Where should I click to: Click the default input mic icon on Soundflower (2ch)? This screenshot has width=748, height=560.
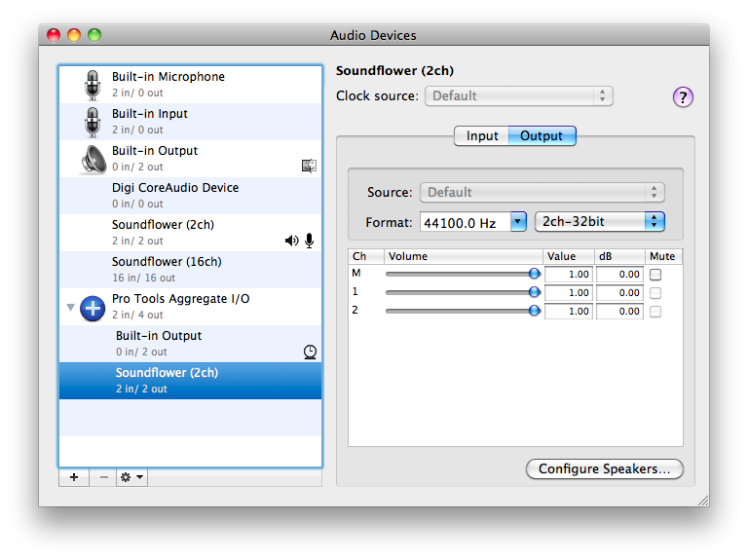309,241
